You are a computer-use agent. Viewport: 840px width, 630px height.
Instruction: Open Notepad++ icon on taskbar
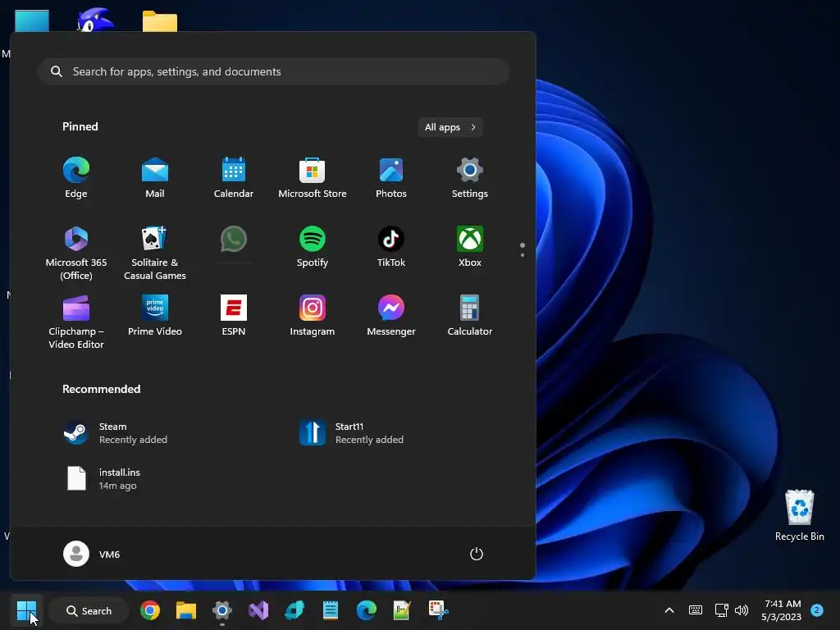coord(402,610)
